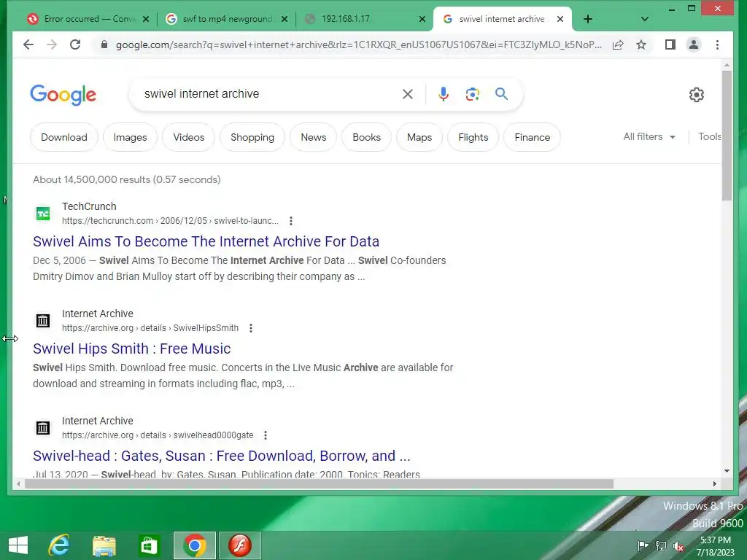The width and height of the screenshot is (747, 560).
Task: Open Swivel-head : Gates, Susan result link
Action: coord(222,456)
